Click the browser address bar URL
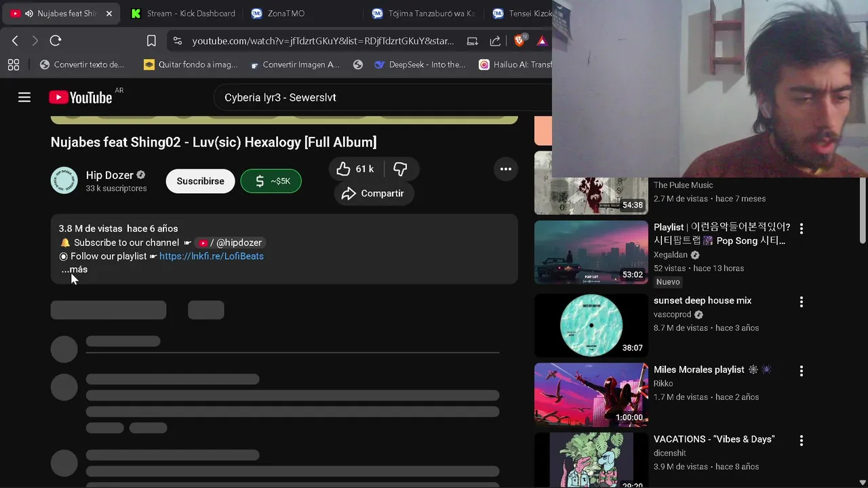 coord(323,41)
